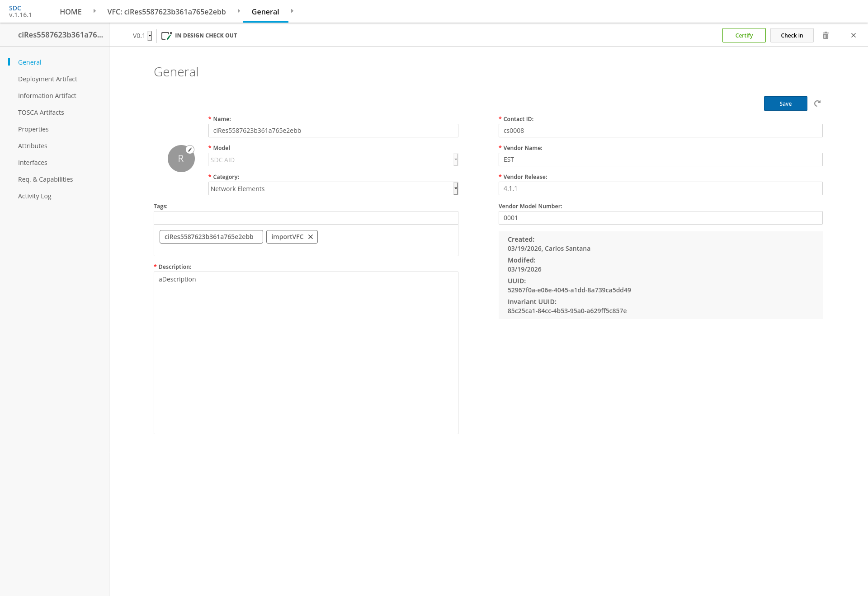Image resolution: width=868 pixels, height=596 pixels.
Task: Click the trash delete icon
Action: click(826, 35)
